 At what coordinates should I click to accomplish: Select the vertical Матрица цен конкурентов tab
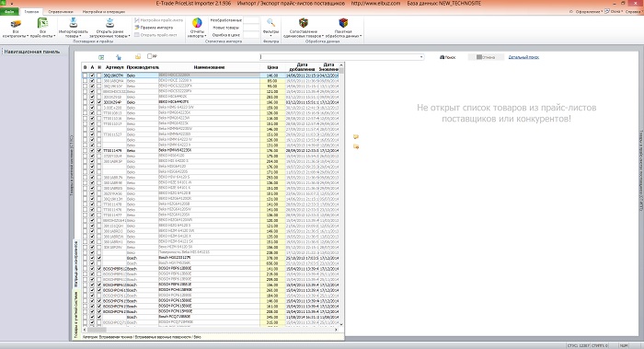[x=75, y=264]
